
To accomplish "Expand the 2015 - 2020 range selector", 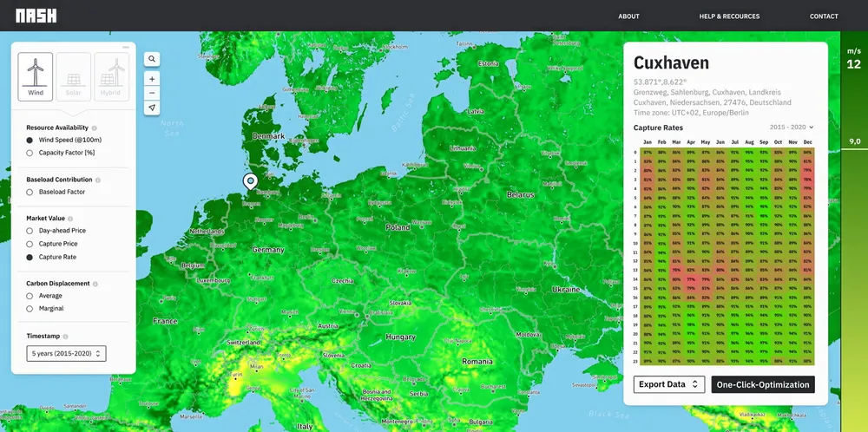I will [x=792, y=128].
